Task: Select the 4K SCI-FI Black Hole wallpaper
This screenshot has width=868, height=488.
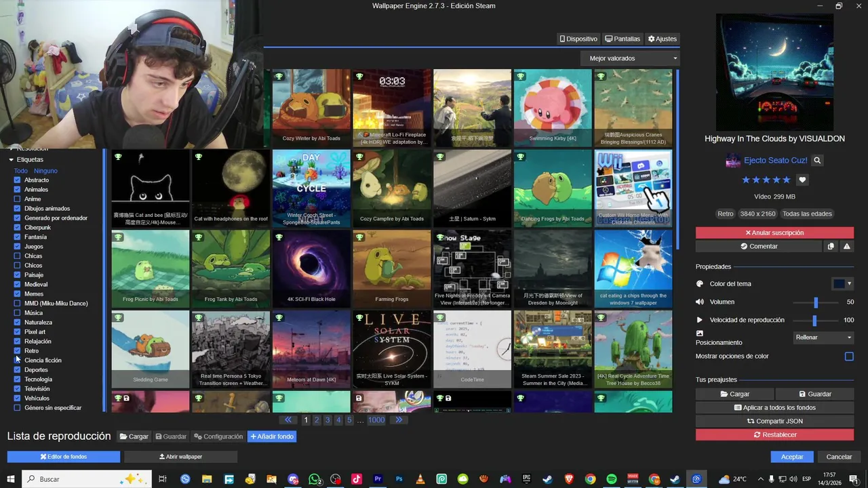Action: (x=311, y=269)
